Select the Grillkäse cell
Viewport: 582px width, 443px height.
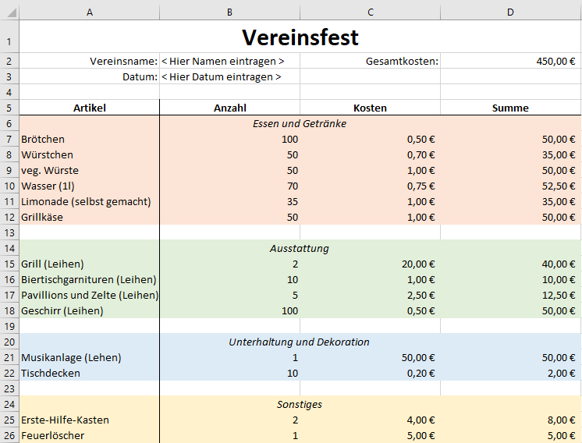point(89,217)
